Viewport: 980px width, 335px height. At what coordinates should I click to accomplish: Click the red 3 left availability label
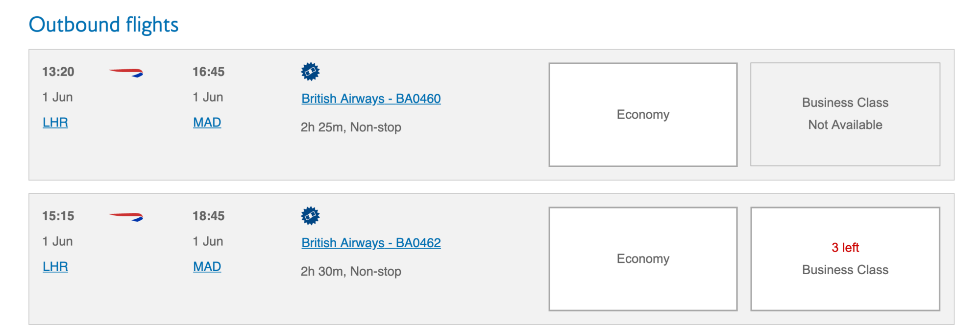pyautogui.click(x=845, y=247)
